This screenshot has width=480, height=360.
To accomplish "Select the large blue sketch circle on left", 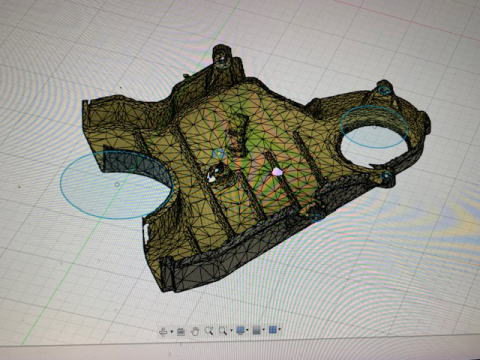I will pos(117,185).
